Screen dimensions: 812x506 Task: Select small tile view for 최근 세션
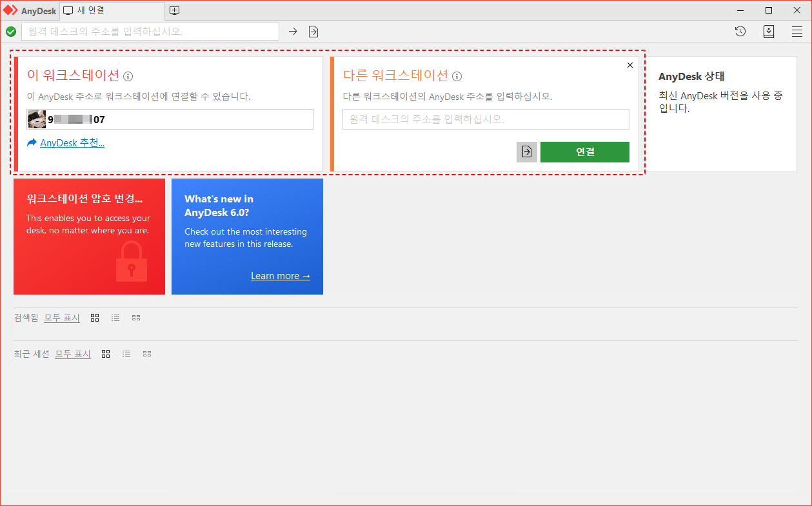[147, 354]
